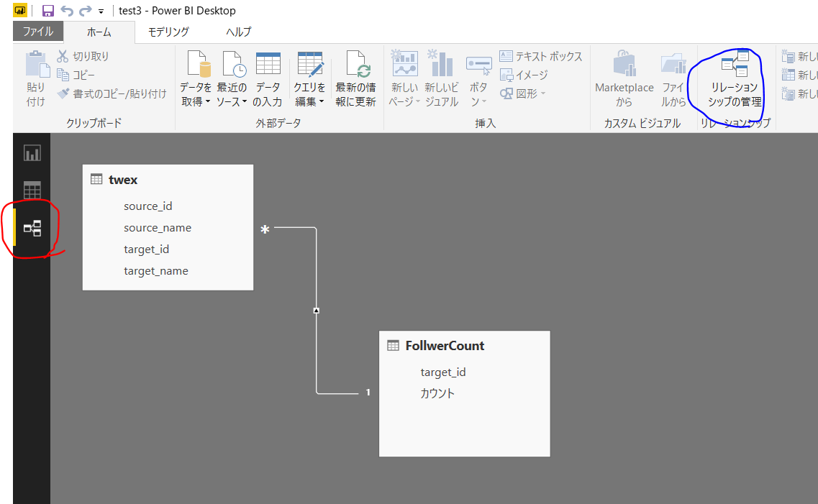The image size is (818, 504).
Task: Open the ファイル menu tab
Action: (38, 31)
